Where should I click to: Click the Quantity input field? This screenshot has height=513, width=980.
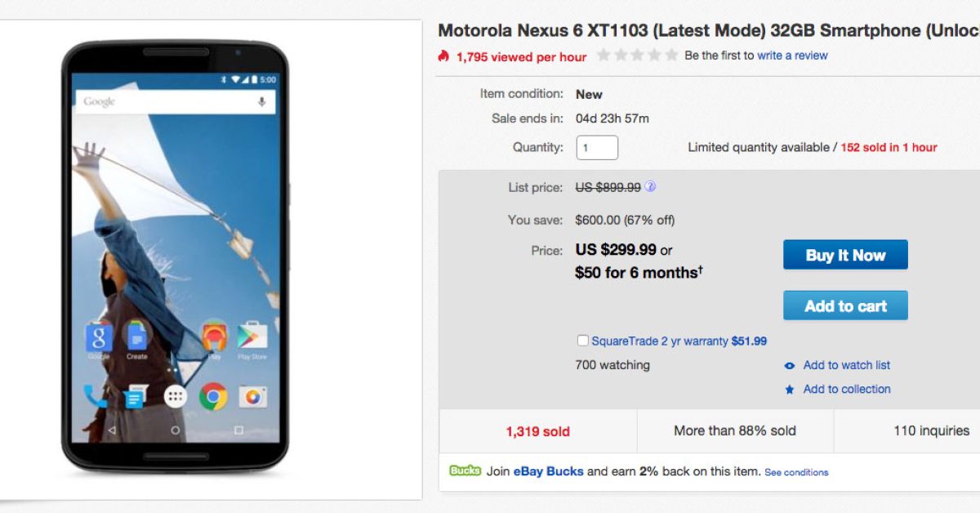(597, 148)
